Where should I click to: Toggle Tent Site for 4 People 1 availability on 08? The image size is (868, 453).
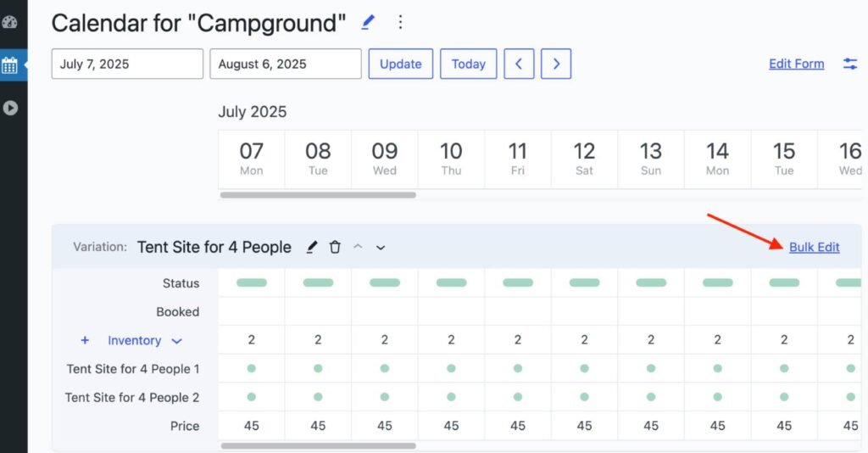click(x=318, y=368)
